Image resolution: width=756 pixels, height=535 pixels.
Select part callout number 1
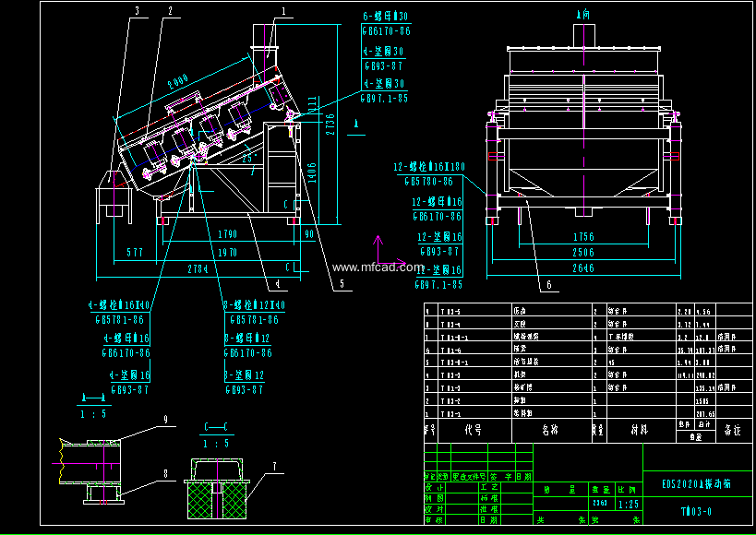[283, 11]
